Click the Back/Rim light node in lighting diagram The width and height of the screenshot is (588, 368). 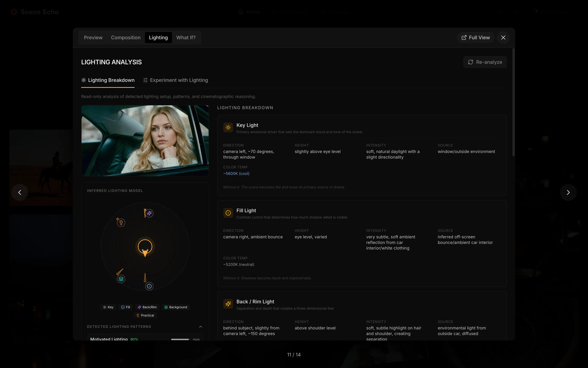click(x=149, y=213)
